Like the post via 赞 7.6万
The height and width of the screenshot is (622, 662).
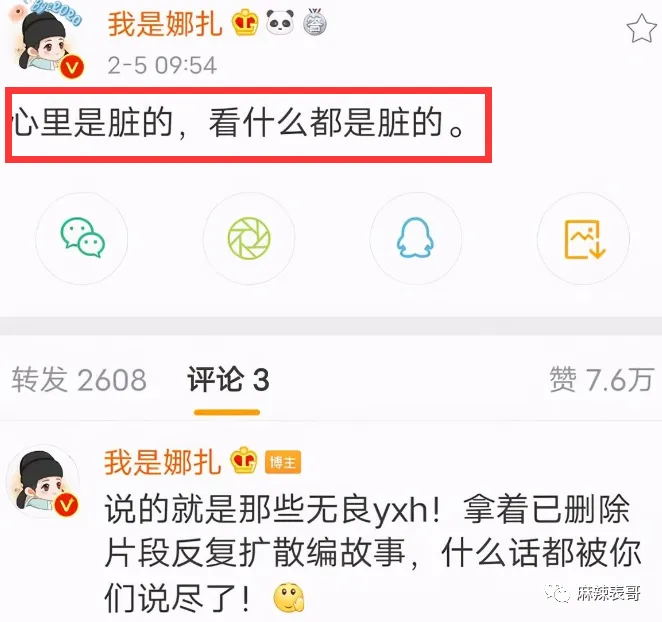[x=602, y=379]
